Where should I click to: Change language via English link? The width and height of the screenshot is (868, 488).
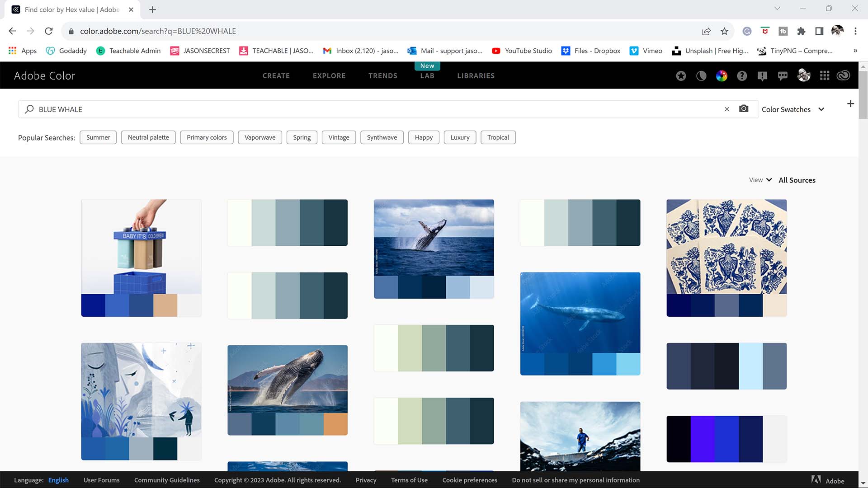[x=58, y=480]
